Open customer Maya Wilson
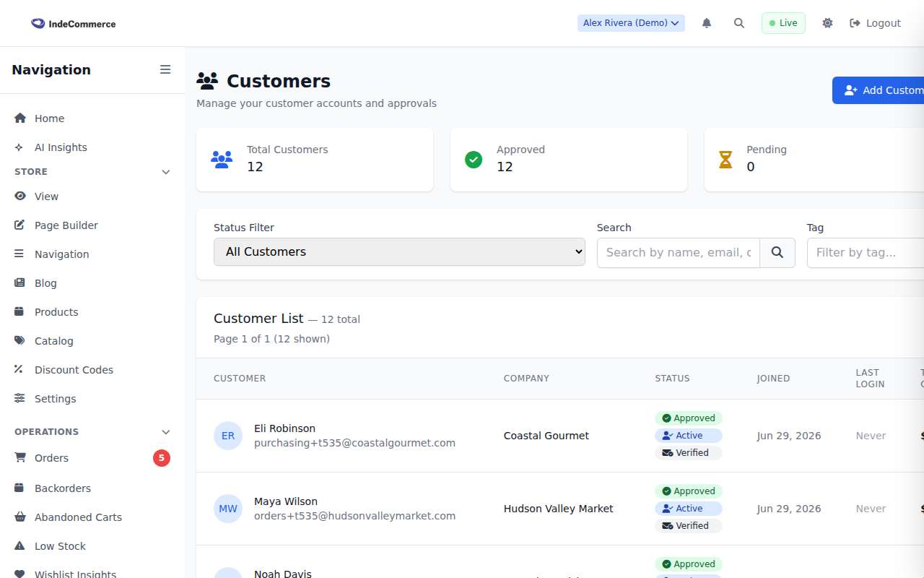The image size is (924, 578). (286, 501)
